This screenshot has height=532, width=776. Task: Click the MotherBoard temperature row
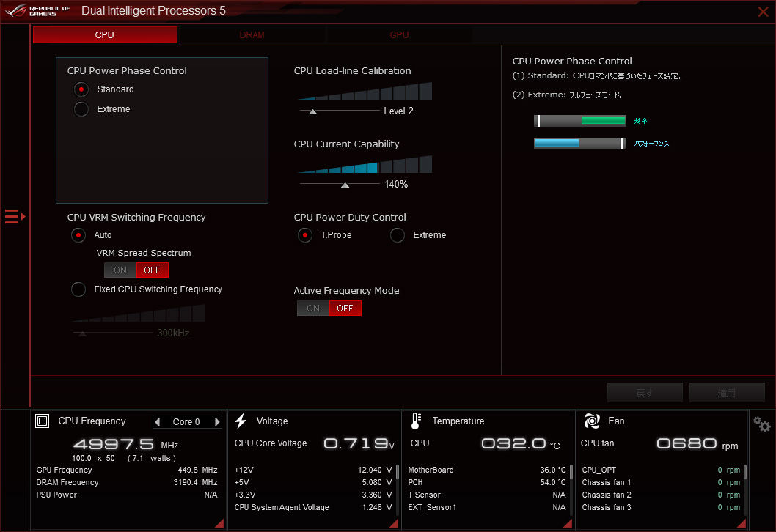pyautogui.click(x=487, y=470)
